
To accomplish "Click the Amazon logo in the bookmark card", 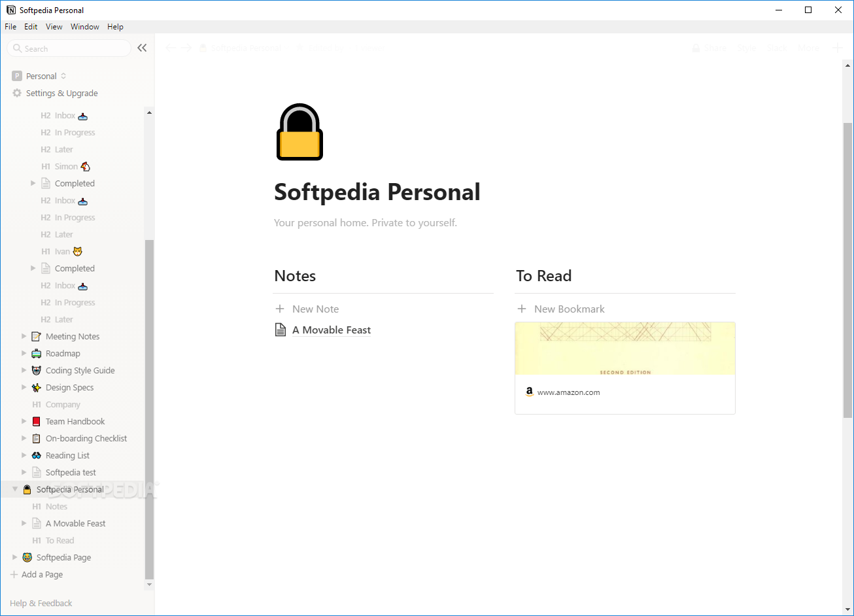I will pyautogui.click(x=529, y=392).
